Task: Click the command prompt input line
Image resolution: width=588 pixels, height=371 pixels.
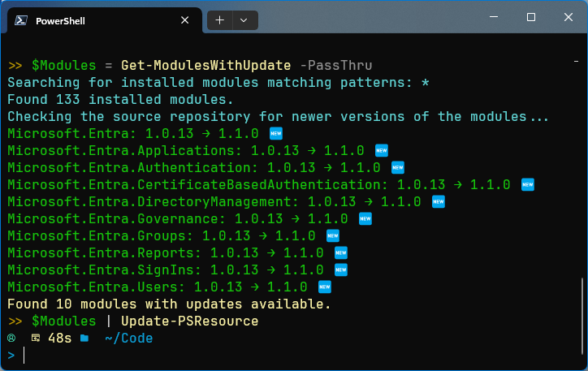Action: (292, 356)
